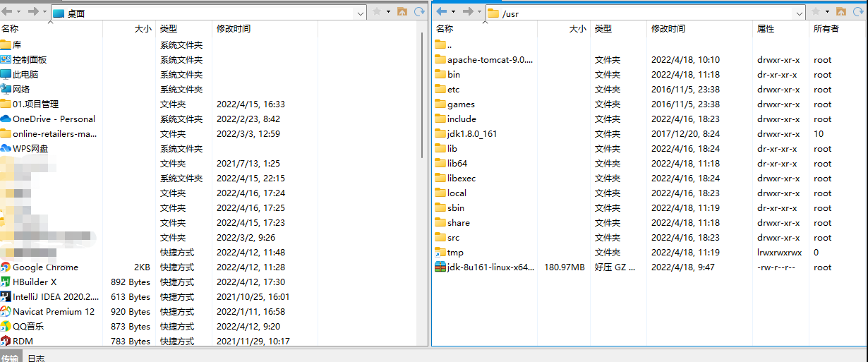Refresh the remote /usr pane
868x362 pixels.
(859, 11)
